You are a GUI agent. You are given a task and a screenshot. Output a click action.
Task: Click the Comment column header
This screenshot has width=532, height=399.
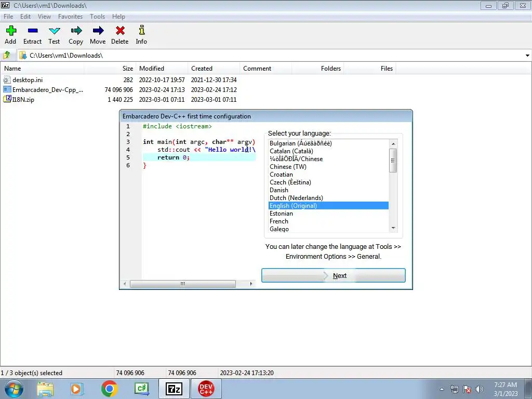[265, 68]
